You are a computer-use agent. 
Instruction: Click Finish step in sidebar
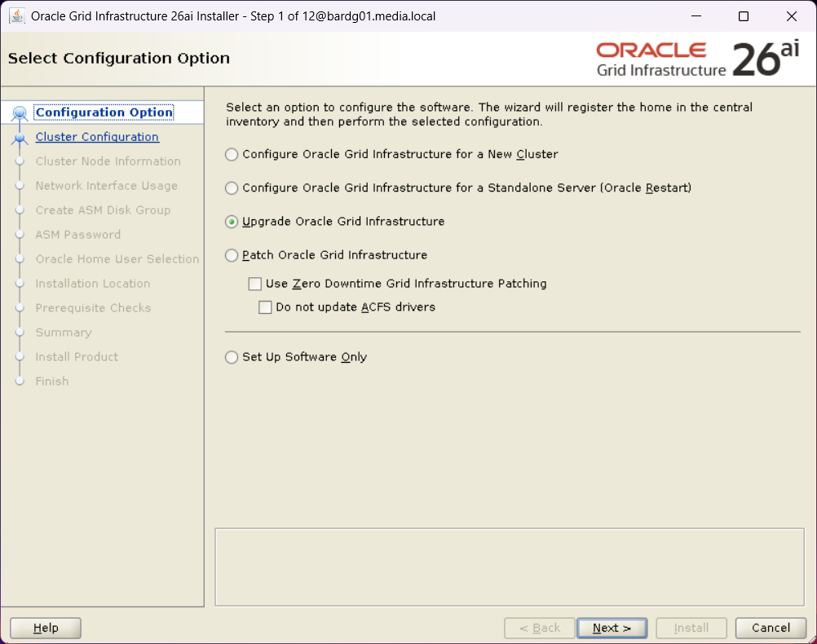coord(51,382)
